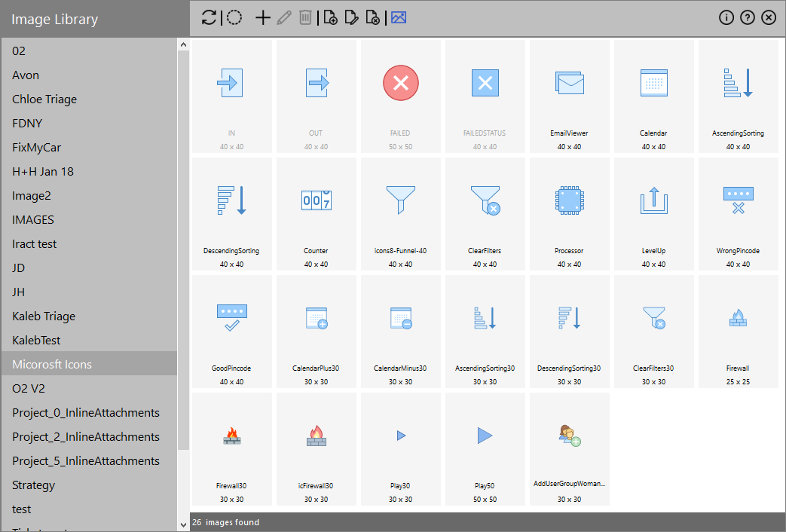Viewport: 786px width, 532px height.
Task: Click the remove library document icon
Action: point(372,17)
